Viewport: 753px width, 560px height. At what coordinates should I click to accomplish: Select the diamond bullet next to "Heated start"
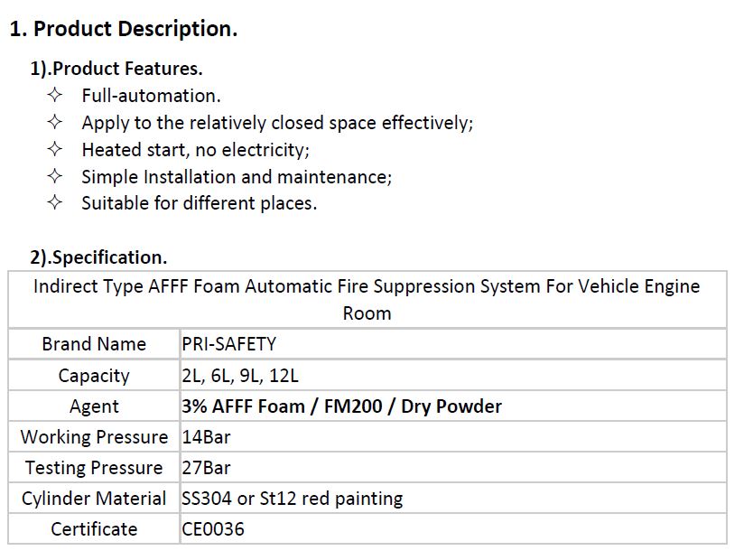point(55,149)
